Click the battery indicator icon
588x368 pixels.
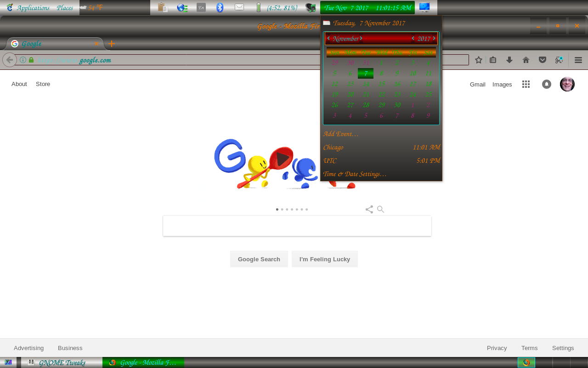click(258, 7)
